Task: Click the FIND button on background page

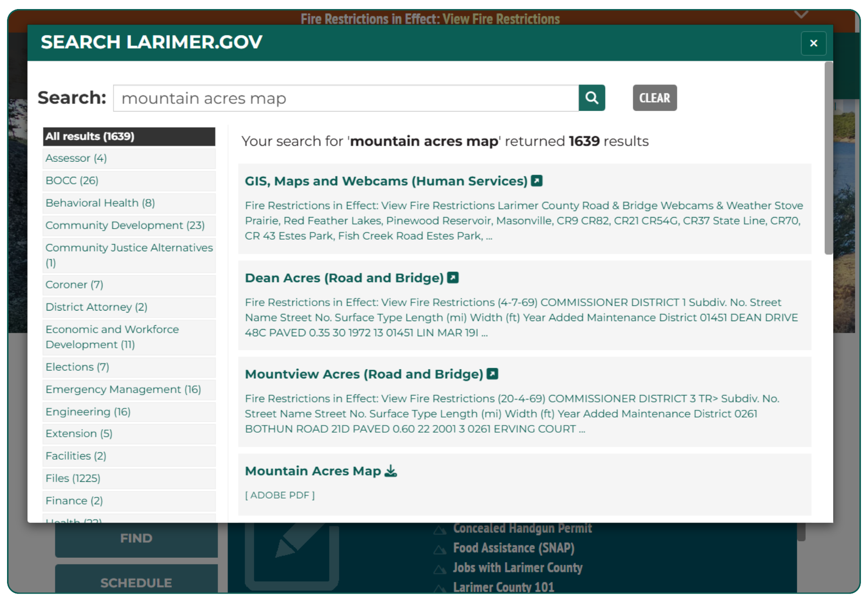Action: pos(136,539)
